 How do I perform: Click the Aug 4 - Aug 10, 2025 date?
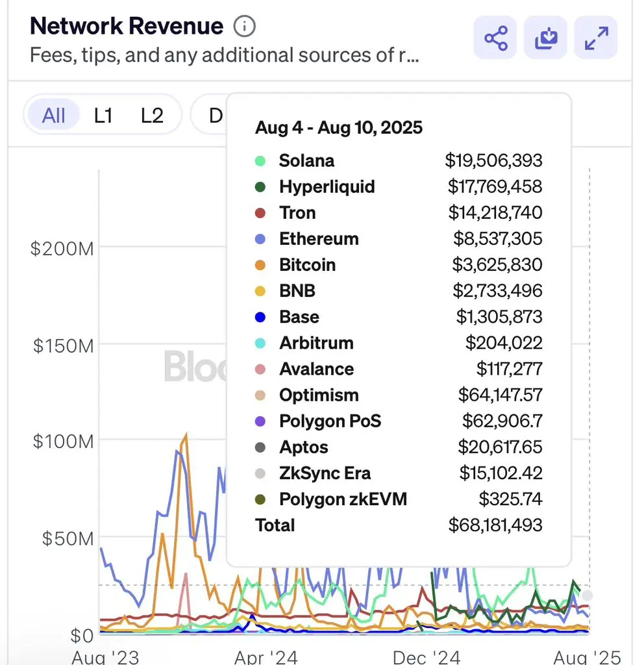point(339,128)
